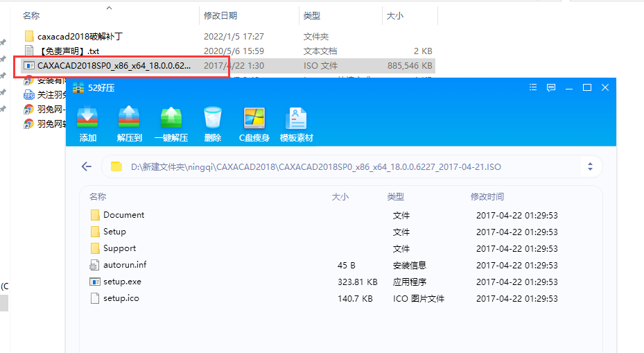Select the Document folder icon
The height and width of the screenshot is (353, 644).
(x=95, y=215)
